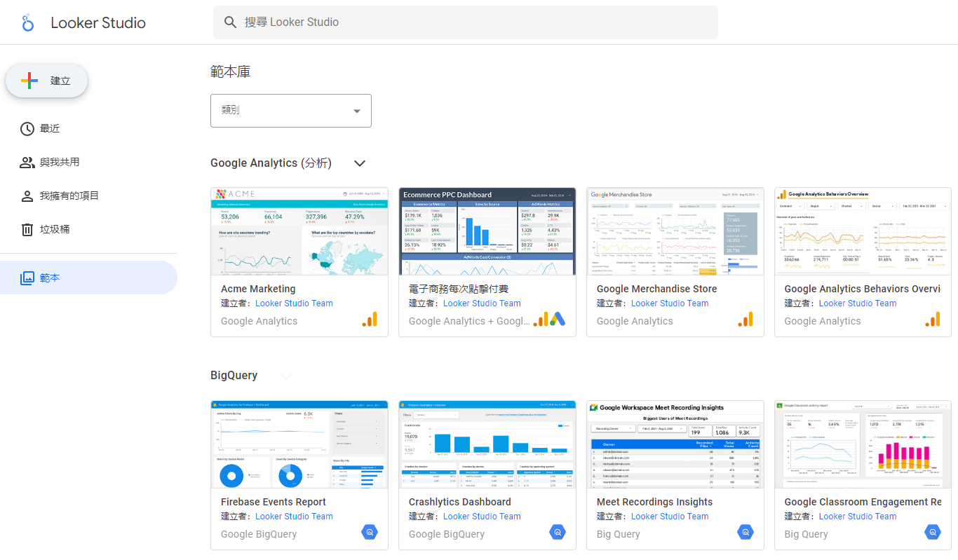This screenshot has width=958, height=560.
Task: Click the 範本庫 page heading
Action: pyautogui.click(x=231, y=71)
